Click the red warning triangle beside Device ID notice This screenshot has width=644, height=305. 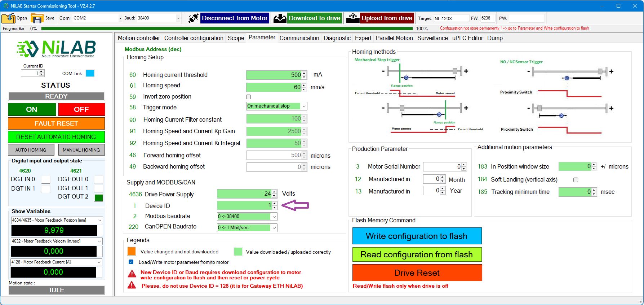132,274
